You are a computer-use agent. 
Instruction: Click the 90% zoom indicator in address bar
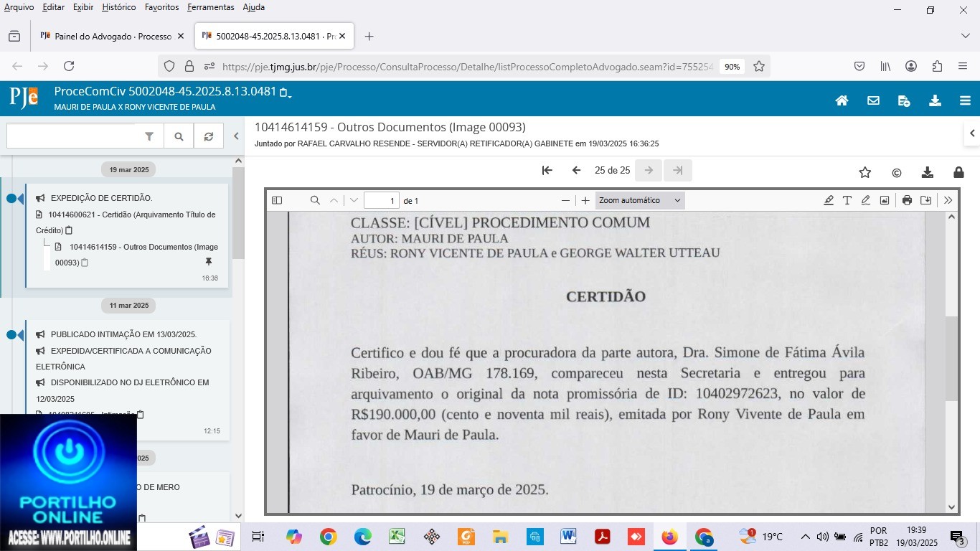[732, 67]
